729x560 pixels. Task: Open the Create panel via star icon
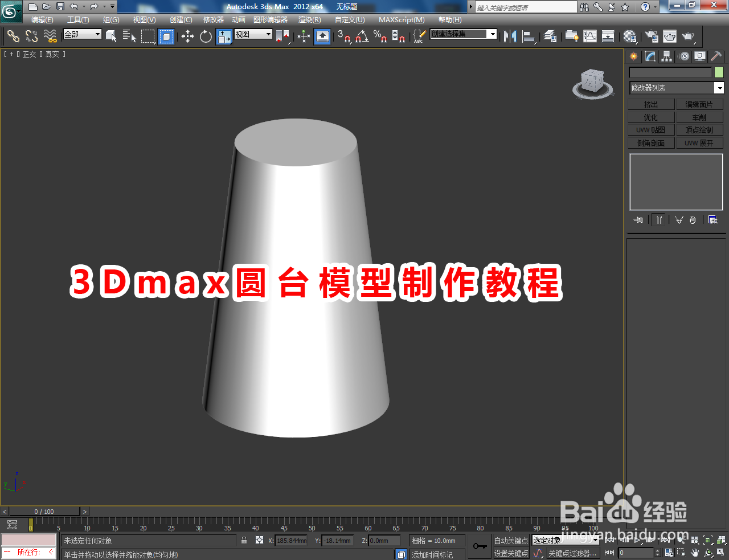[633, 56]
